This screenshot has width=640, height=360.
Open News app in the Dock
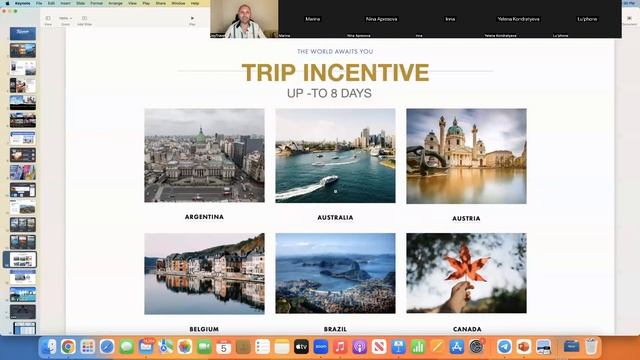coord(379,347)
